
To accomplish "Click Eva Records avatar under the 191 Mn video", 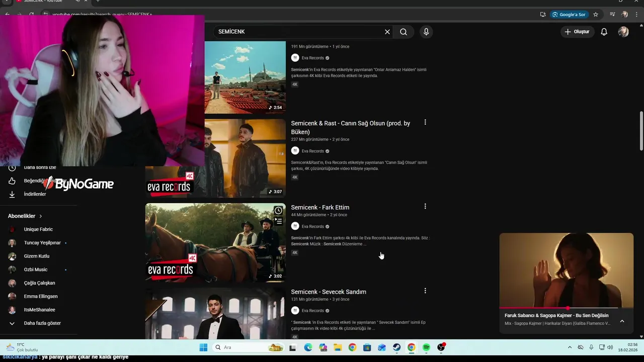I will click(295, 58).
